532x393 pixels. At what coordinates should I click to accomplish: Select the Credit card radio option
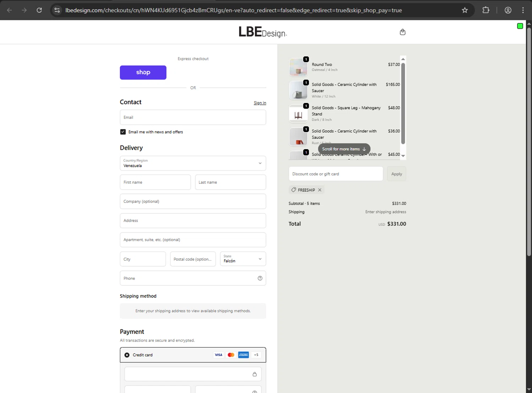click(x=127, y=355)
